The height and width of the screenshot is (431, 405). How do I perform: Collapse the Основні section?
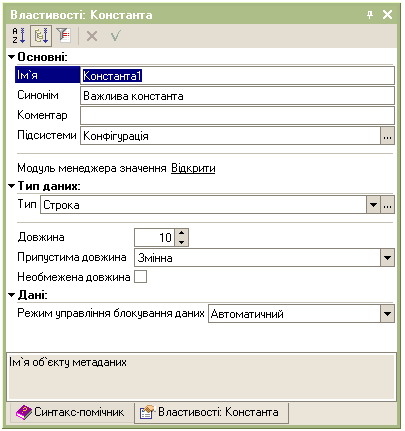pyautogui.click(x=12, y=57)
